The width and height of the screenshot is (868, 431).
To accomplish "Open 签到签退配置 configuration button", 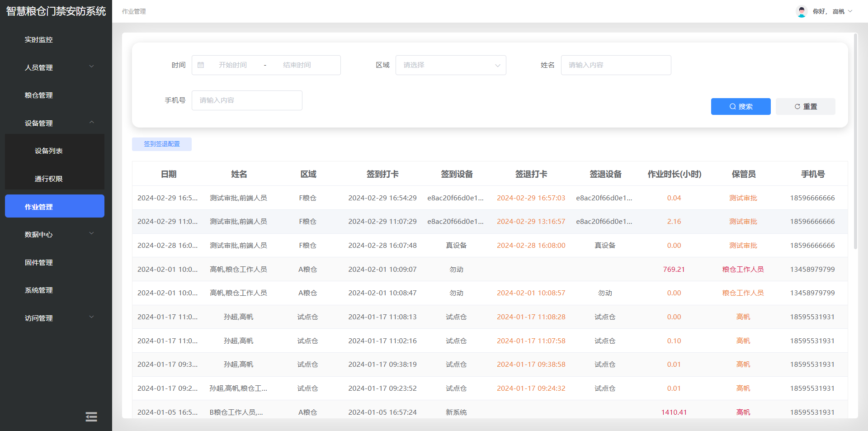I will click(162, 144).
